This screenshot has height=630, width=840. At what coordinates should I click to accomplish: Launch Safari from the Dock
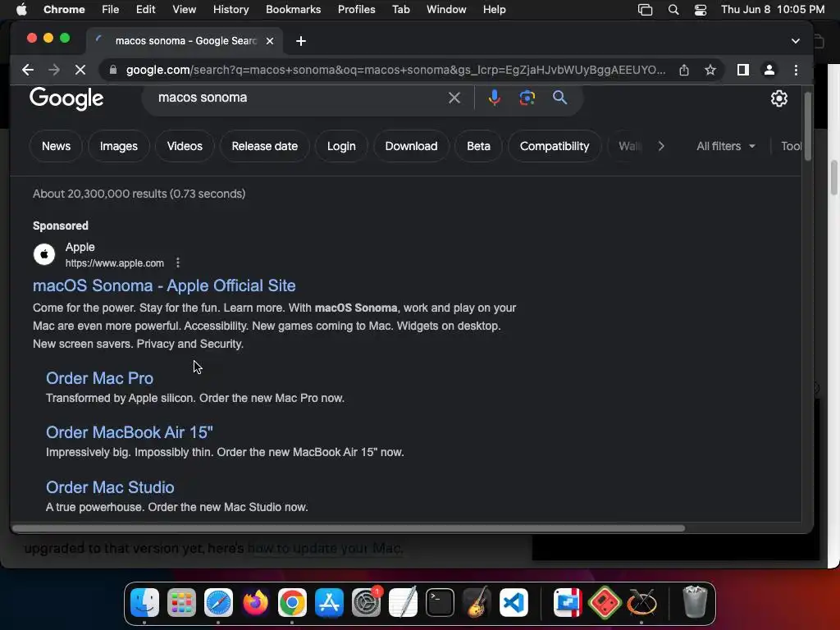point(218,602)
